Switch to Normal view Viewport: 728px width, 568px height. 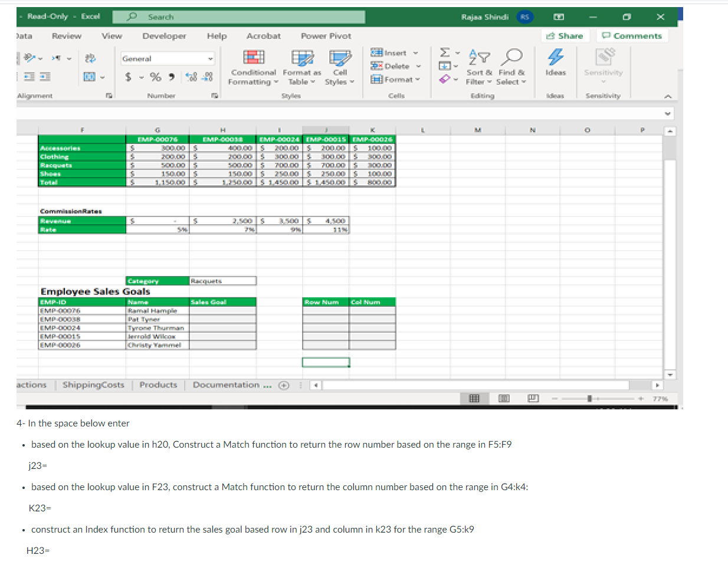point(474,399)
